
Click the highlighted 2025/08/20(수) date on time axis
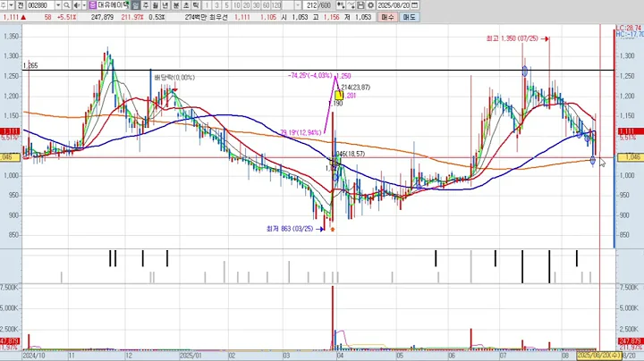click(x=598, y=356)
